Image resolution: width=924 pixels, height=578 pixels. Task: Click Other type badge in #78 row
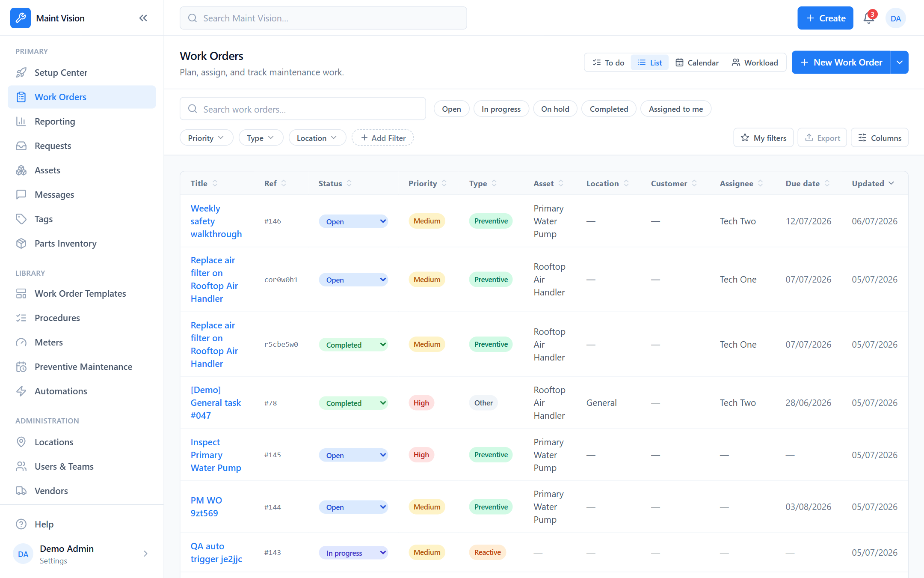coord(483,403)
